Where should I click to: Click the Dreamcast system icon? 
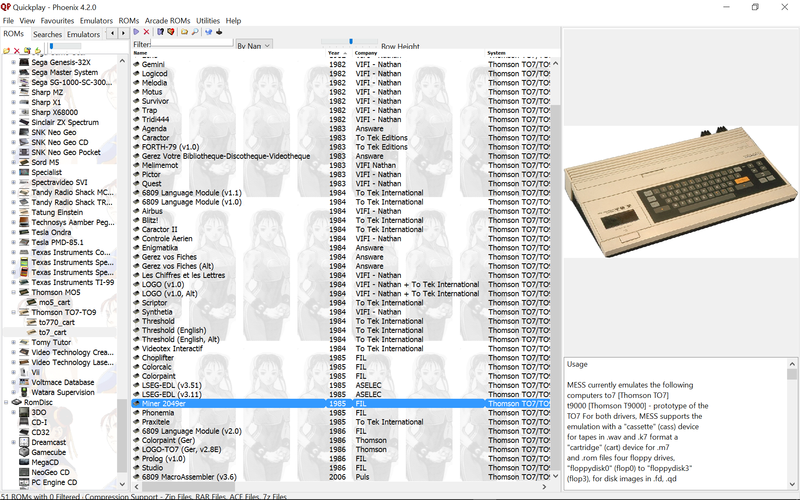[x=23, y=442]
